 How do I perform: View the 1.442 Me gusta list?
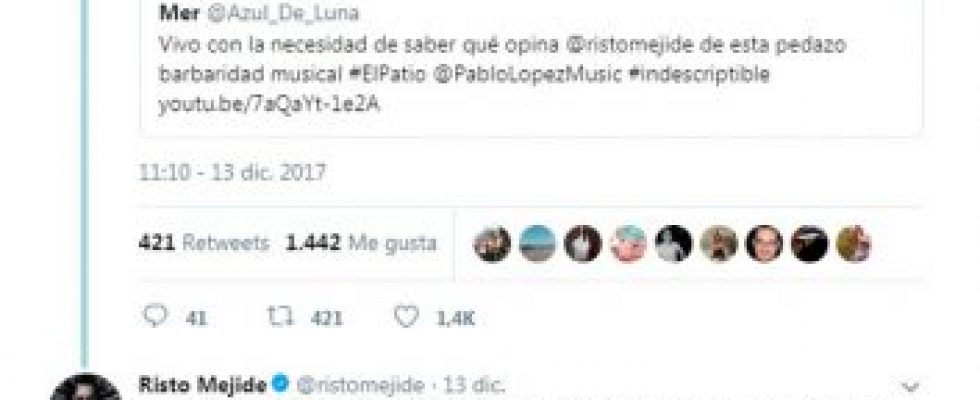pos(361,243)
